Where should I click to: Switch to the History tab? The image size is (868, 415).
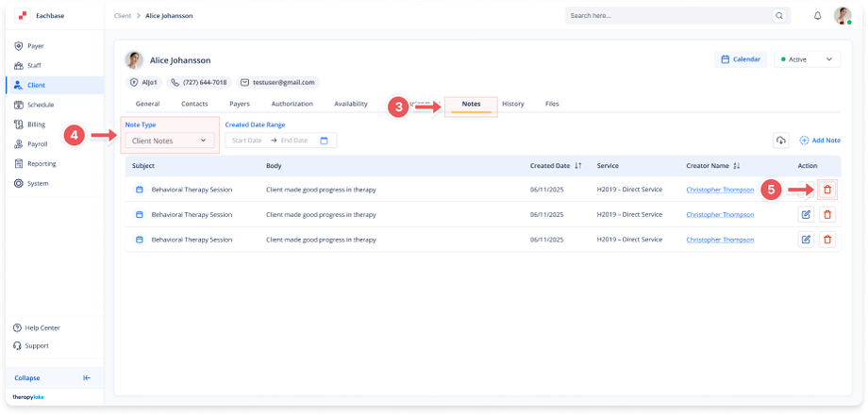click(512, 104)
